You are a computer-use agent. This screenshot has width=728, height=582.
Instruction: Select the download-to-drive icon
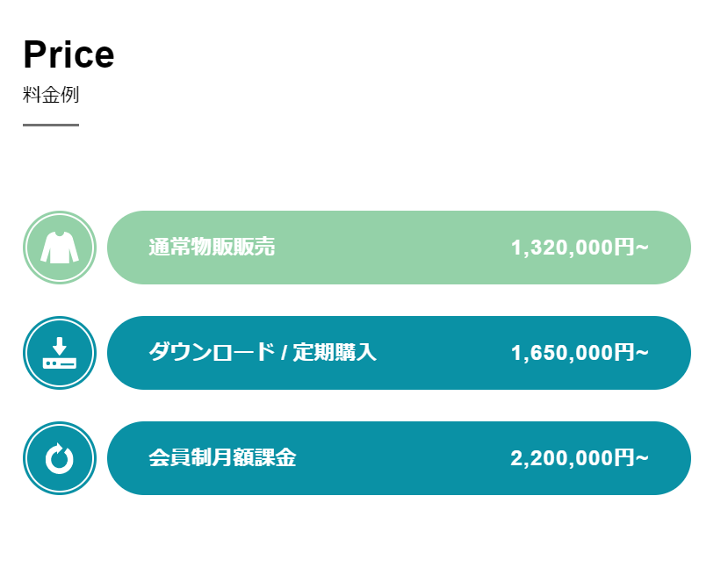(60, 353)
